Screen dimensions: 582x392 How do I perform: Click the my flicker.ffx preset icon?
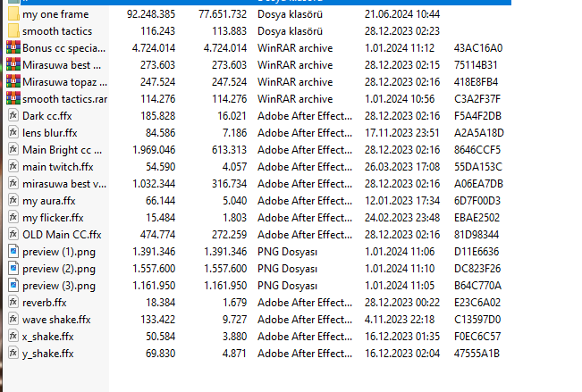pos(13,218)
